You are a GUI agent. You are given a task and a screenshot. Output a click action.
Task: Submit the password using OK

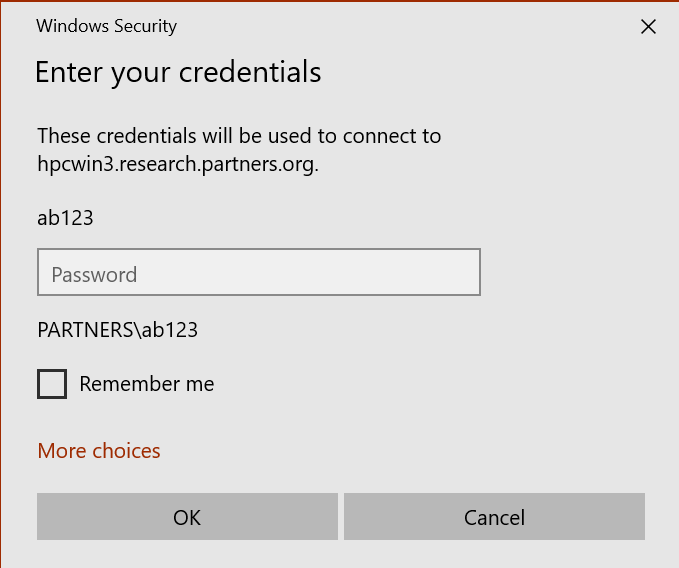pyautogui.click(x=187, y=516)
